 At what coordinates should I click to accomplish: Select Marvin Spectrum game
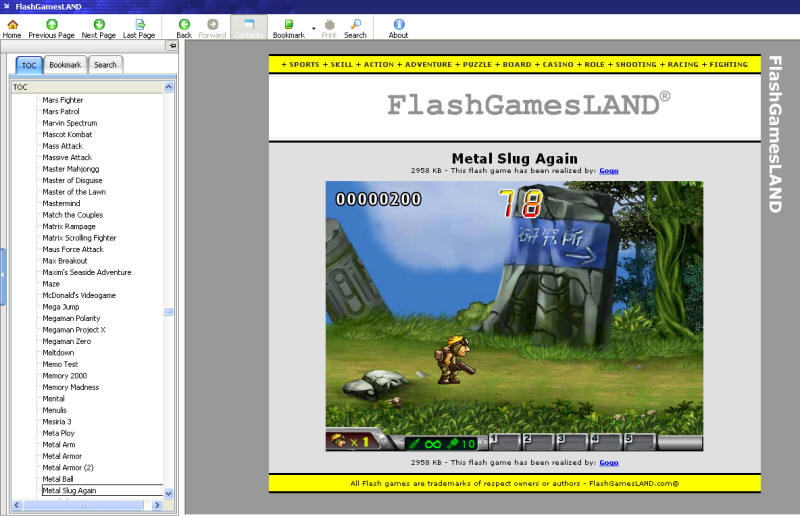(x=69, y=123)
